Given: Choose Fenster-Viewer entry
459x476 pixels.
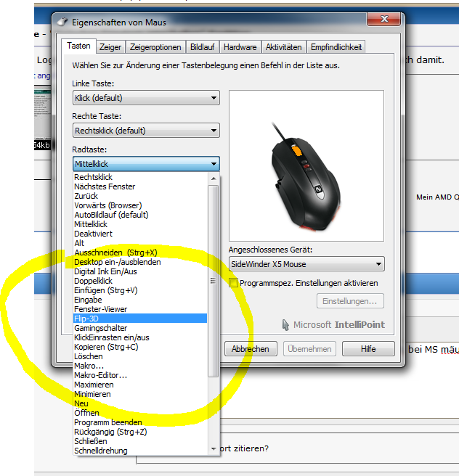Looking at the screenshot, I should point(140,309).
